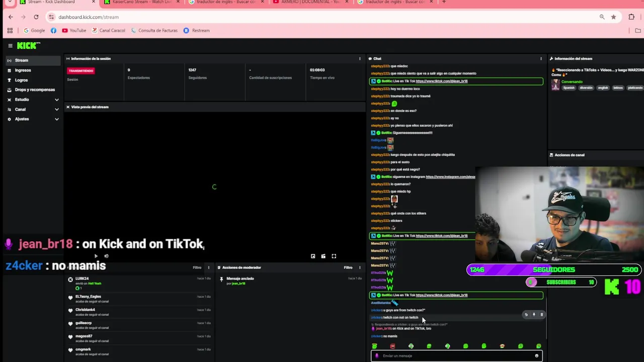Open the emoji picker in chat input
The width and height of the screenshot is (644, 362).
coord(537,356)
